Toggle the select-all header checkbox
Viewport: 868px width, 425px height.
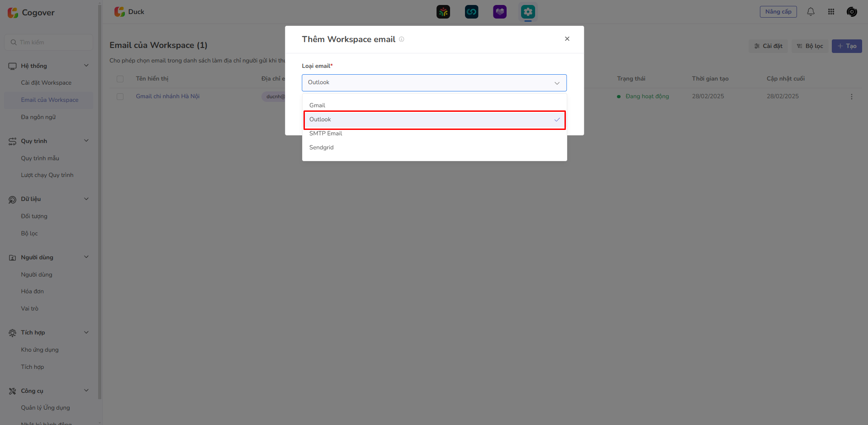120,79
